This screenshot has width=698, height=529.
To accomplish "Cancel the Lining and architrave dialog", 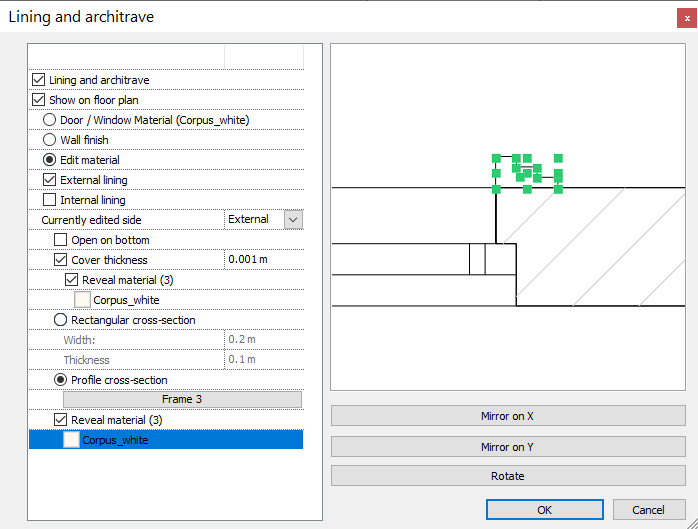I will (649, 510).
